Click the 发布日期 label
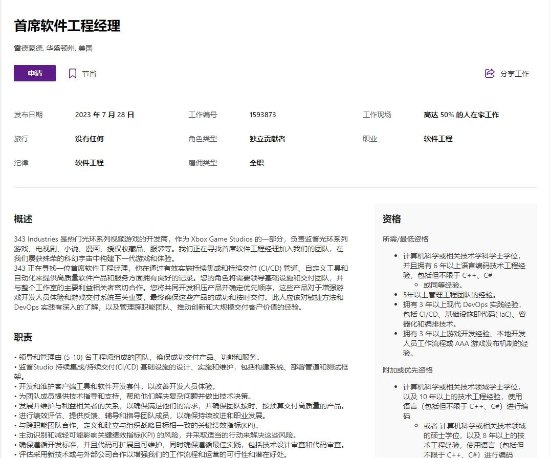The width and height of the screenshot is (550, 458). coord(28,115)
